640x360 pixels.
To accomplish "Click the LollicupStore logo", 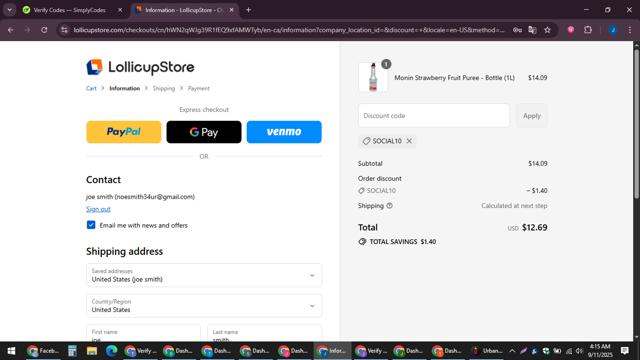I will (140, 67).
